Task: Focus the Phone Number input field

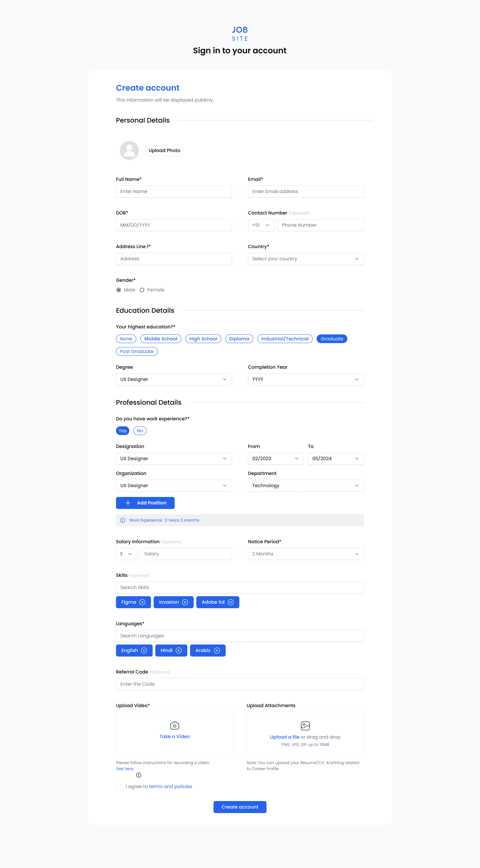Action: pyautogui.click(x=321, y=225)
